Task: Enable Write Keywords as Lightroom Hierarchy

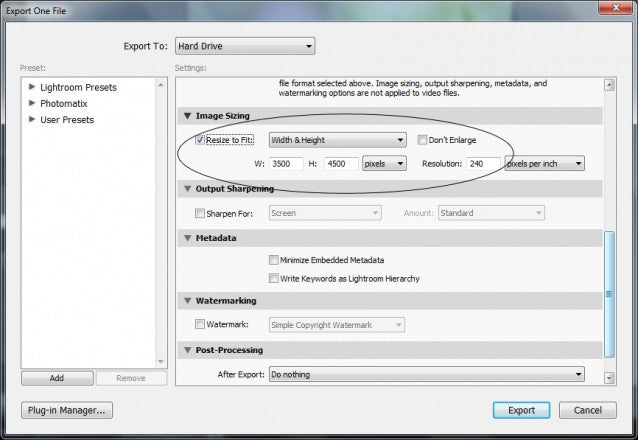Action: (274, 278)
